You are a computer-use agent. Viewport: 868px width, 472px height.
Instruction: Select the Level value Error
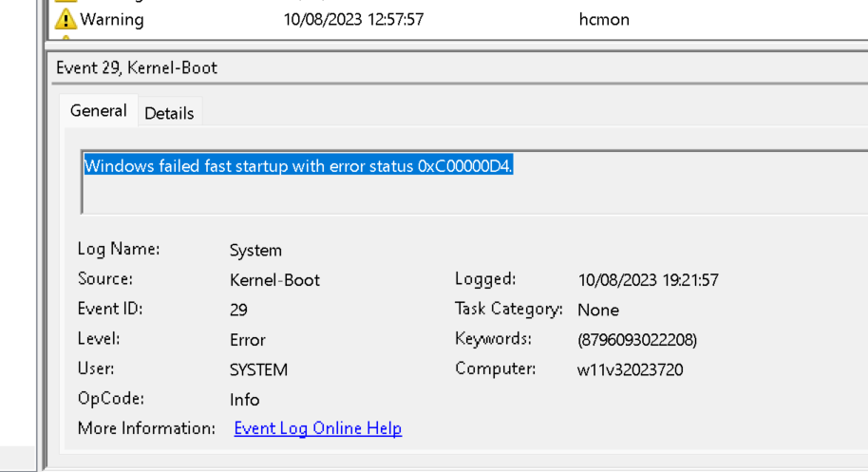point(248,340)
